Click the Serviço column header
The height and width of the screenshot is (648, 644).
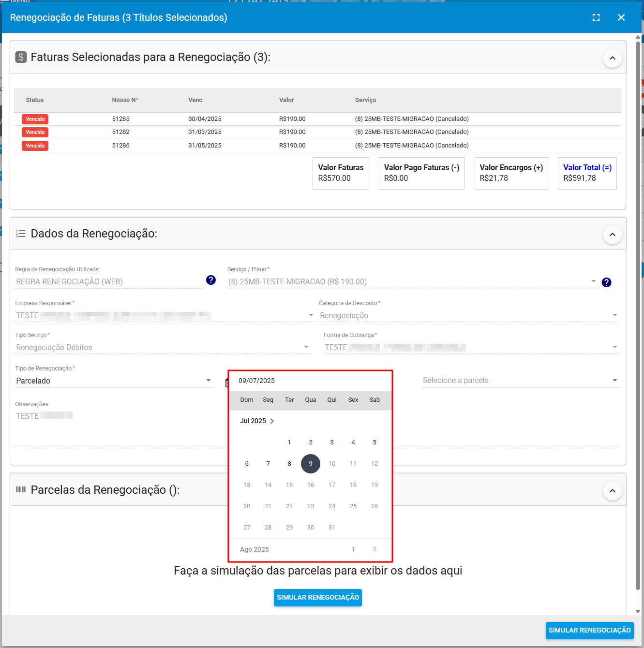[x=365, y=100]
